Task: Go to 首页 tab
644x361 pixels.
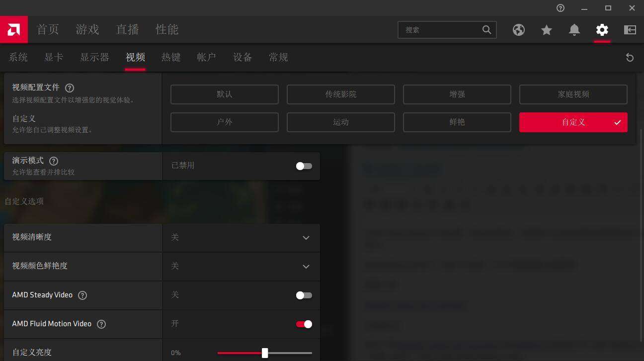Action: pyautogui.click(x=48, y=30)
